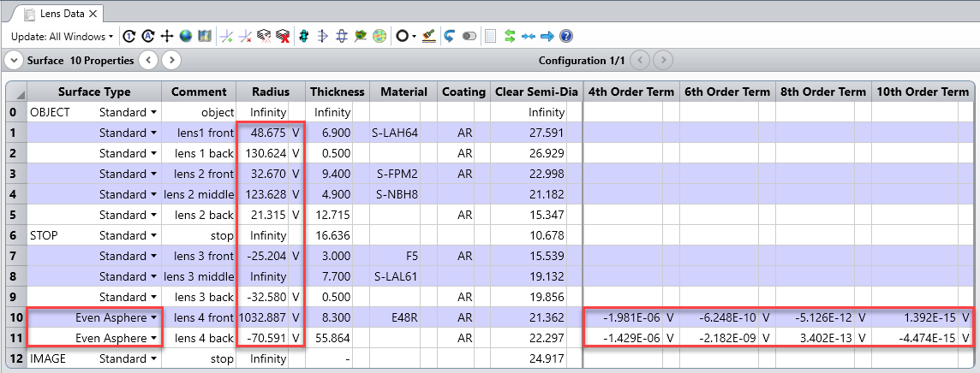Click the Clear Semi-Dia column header
This screenshot has height=373, width=980.
coord(536,92)
